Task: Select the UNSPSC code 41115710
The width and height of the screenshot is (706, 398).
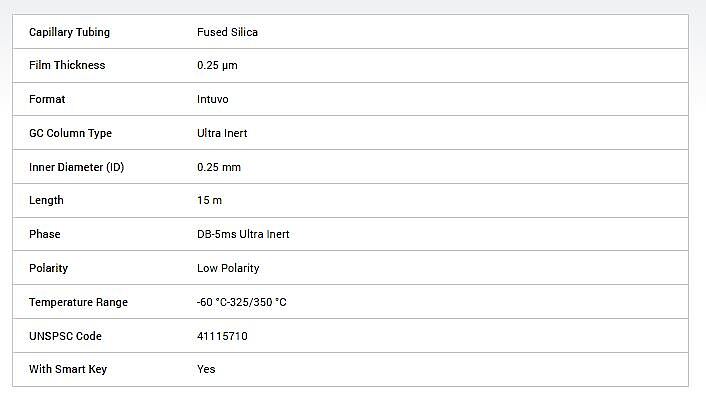Action: (222, 336)
